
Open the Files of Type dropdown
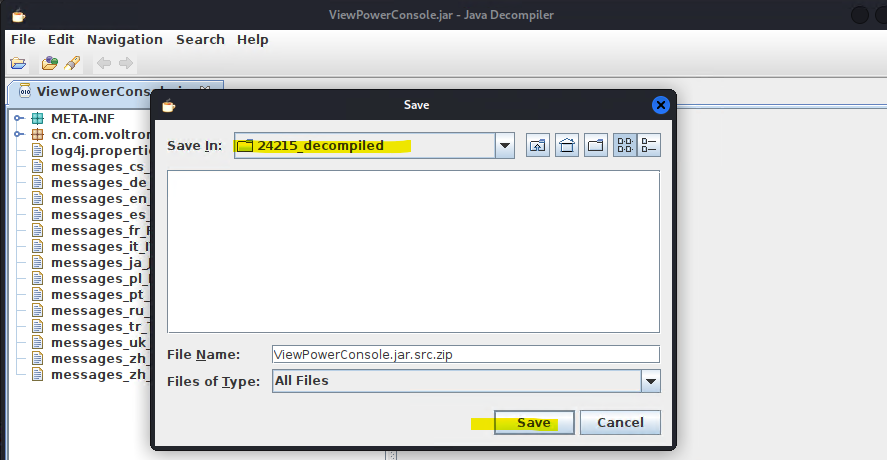click(x=651, y=381)
